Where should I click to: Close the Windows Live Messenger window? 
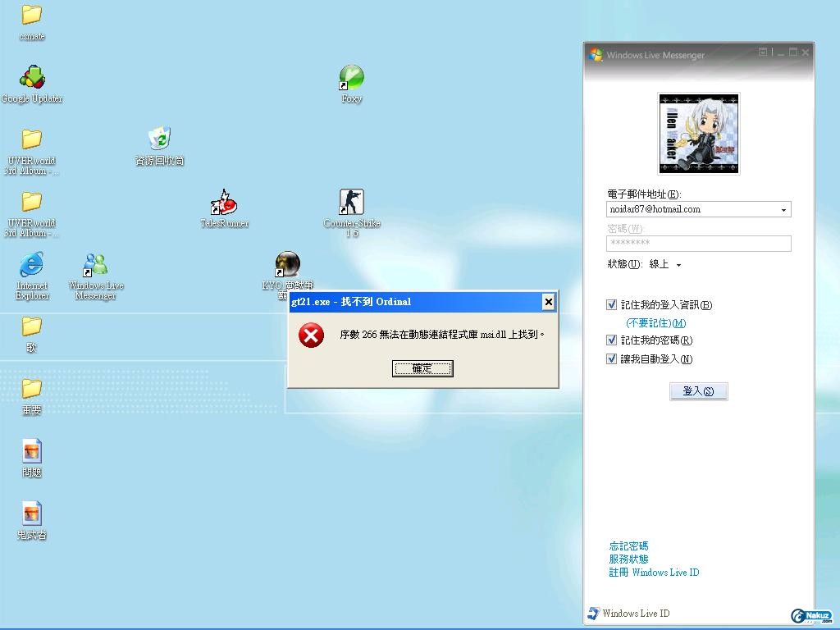click(x=806, y=52)
